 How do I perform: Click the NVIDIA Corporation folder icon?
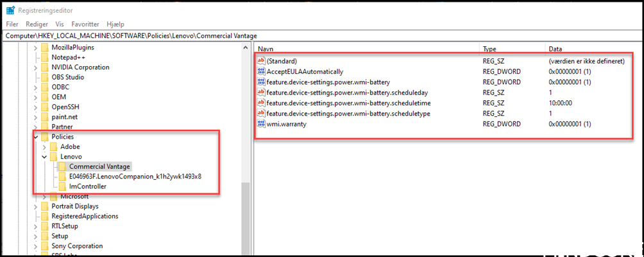pos(44,67)
